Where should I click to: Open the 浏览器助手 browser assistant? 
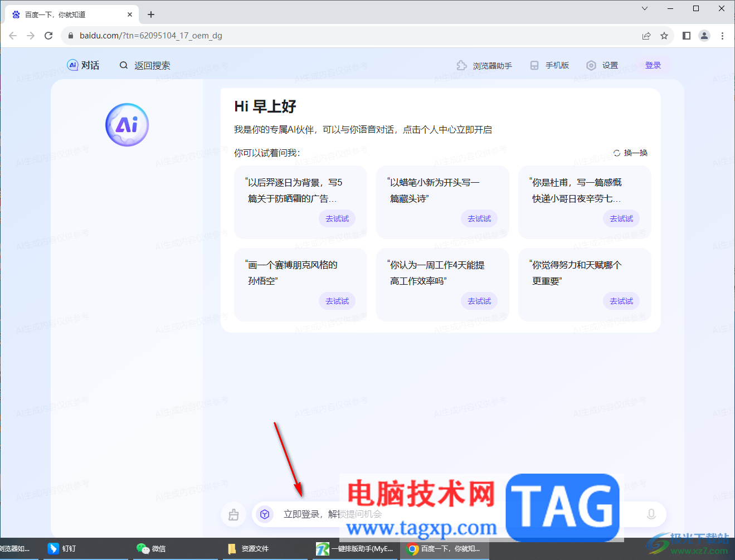[x=484, y=66]
